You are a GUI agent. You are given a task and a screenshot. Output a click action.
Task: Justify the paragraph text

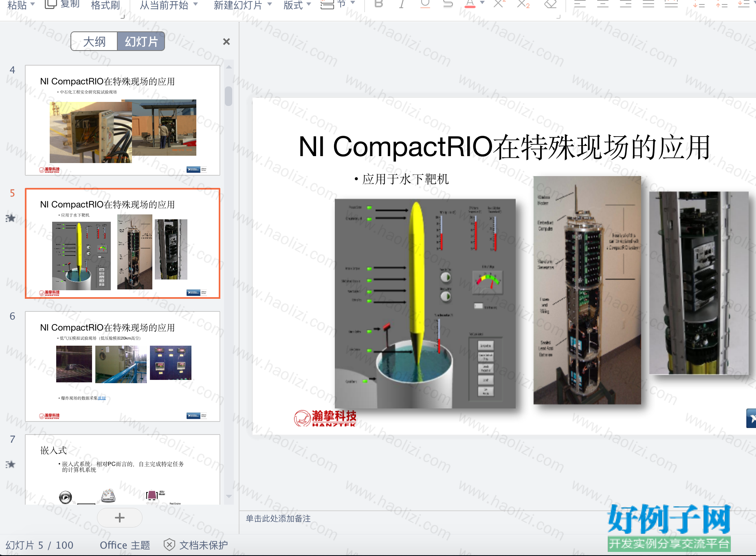tap(648, 4)
